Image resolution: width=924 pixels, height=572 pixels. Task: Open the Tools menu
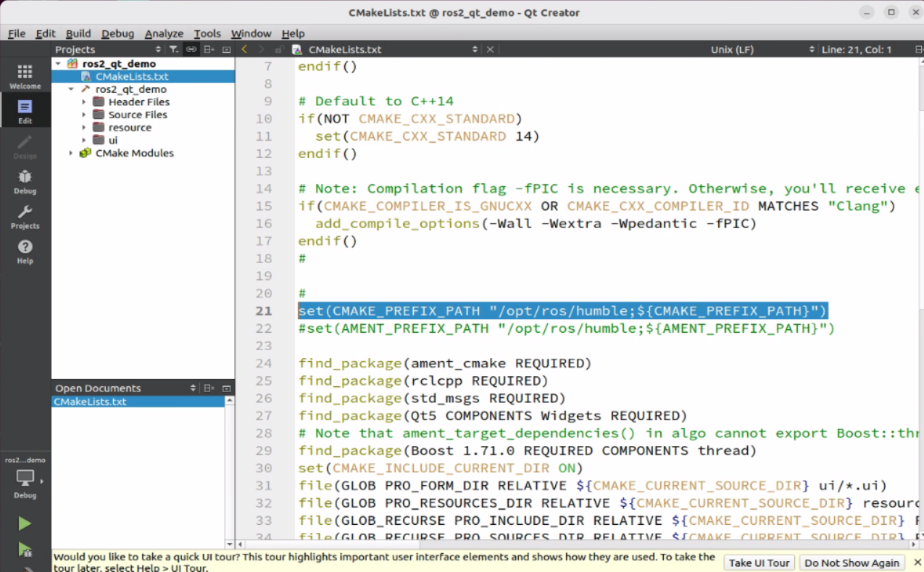tap(207, 33)
